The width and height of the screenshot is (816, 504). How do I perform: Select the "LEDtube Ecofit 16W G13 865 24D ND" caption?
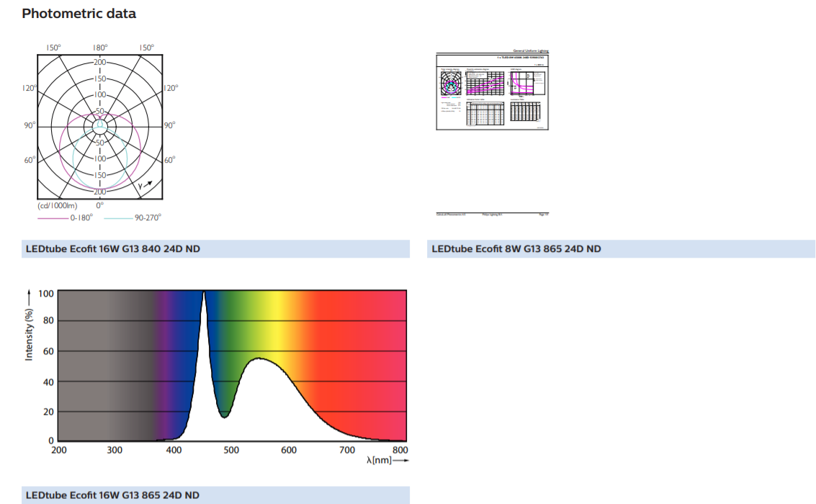[112, 495]
